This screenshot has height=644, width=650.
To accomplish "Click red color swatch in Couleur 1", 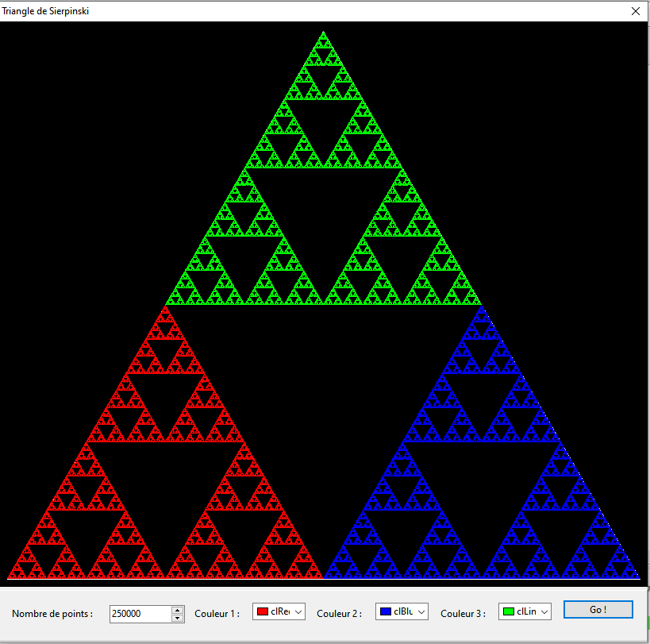I will tap(262, 611).
